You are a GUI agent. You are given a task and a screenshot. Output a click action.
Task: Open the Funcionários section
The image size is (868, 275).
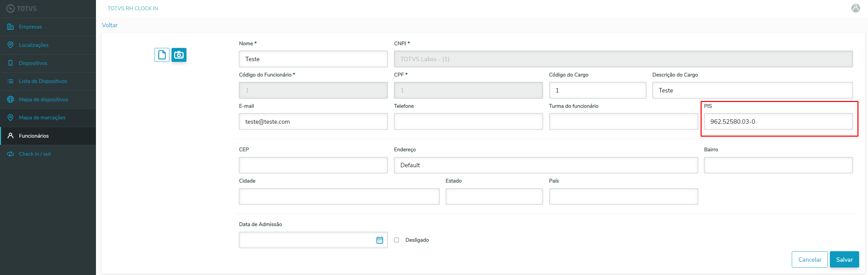tap(34, 136)
